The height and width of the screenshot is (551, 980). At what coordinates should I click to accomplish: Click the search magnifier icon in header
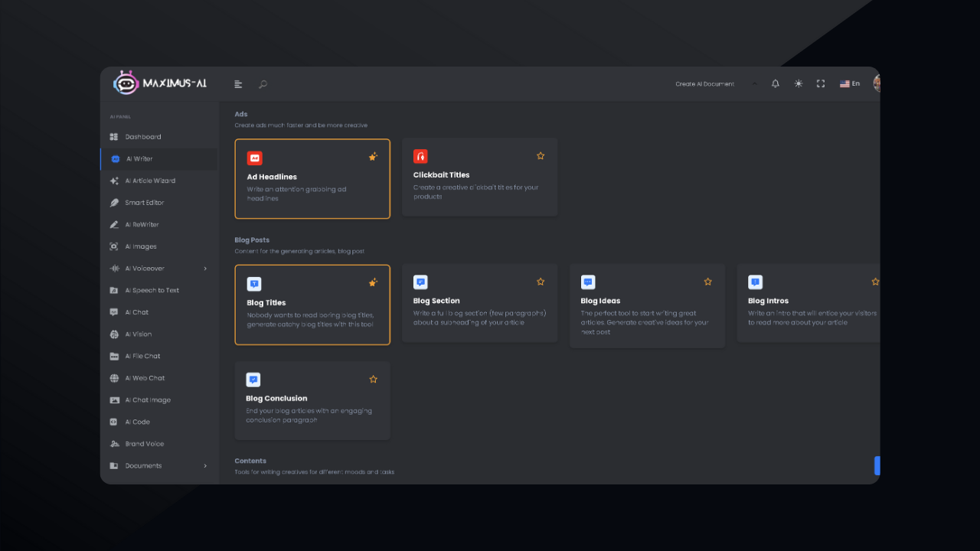263,84
